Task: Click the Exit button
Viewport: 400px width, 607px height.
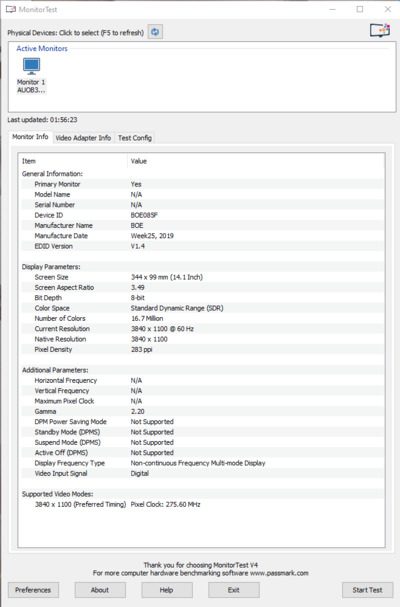Action: (x=233, y=590)
